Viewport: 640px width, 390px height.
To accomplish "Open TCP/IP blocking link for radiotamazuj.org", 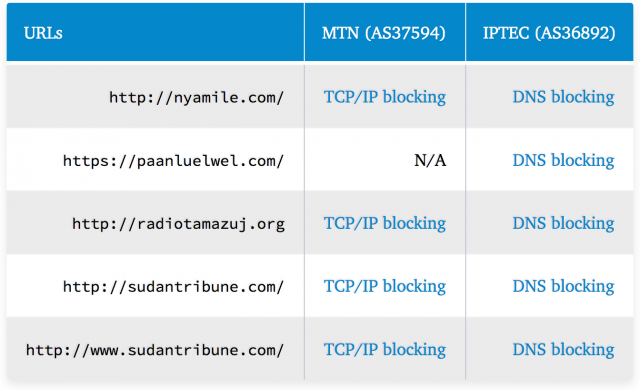I will pos(384,224).
